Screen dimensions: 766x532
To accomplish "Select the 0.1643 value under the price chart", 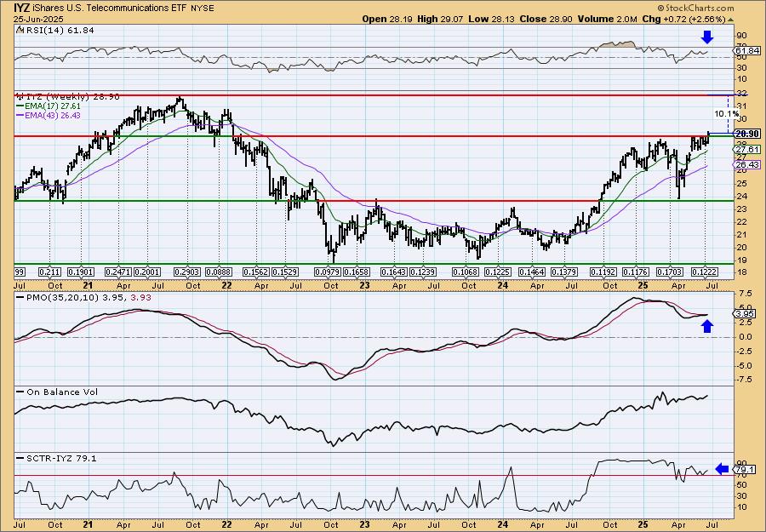I will coord(394,272).
